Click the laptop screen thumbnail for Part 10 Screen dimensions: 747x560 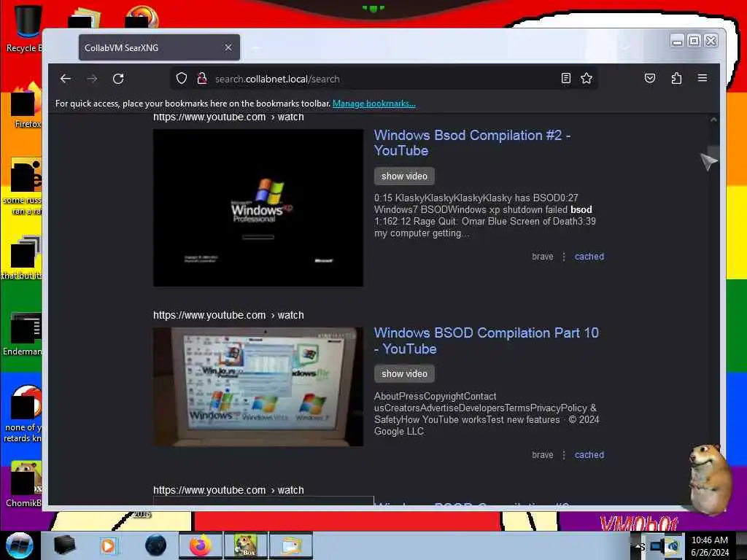click(x=258, y=386)
